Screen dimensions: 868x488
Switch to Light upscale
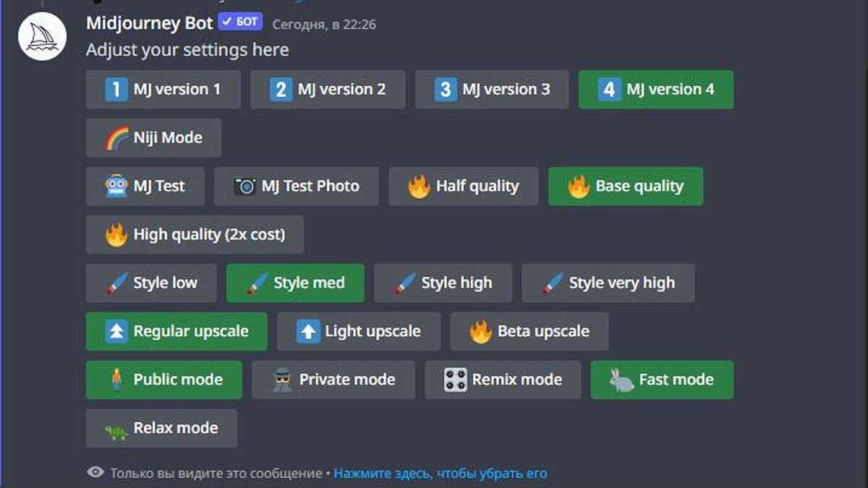(x=359, y=332)
